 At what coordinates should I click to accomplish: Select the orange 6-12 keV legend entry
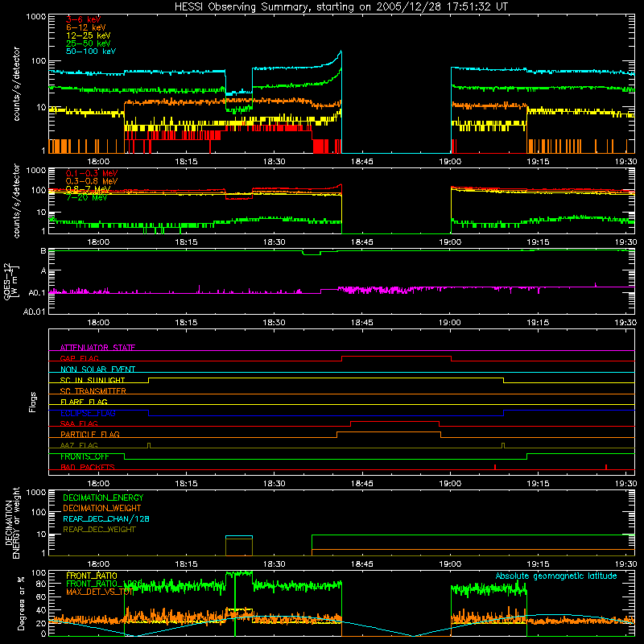point(86,27)
